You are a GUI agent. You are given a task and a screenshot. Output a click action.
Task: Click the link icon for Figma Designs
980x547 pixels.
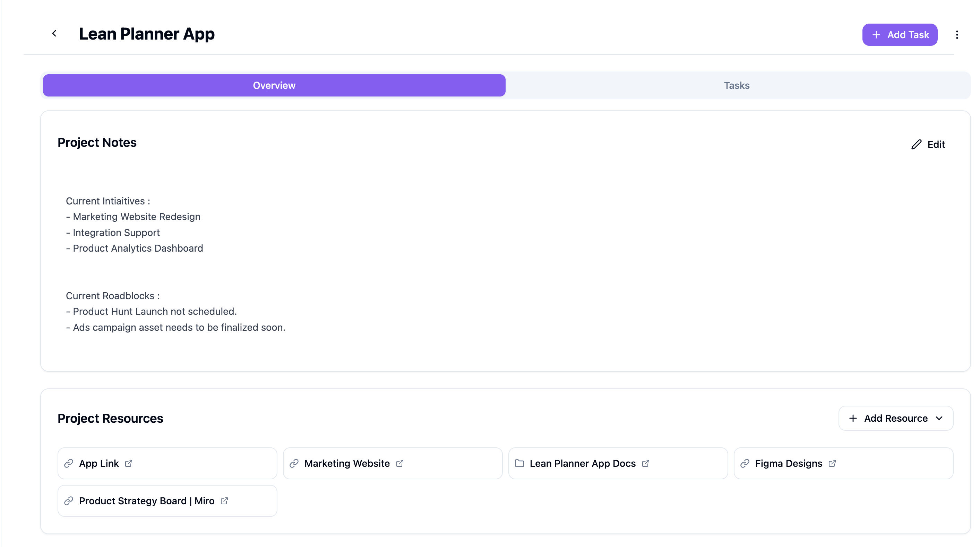pos(745,463)
